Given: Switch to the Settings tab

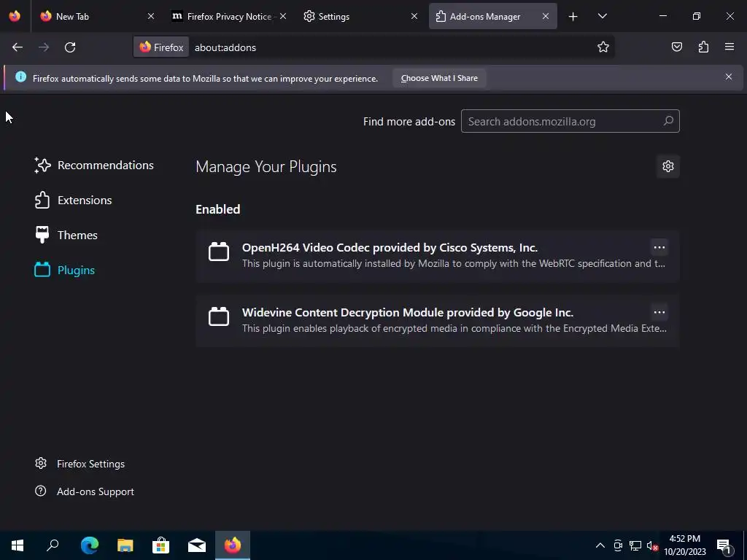Looking at the screenshot, I should tap(360, 16).
